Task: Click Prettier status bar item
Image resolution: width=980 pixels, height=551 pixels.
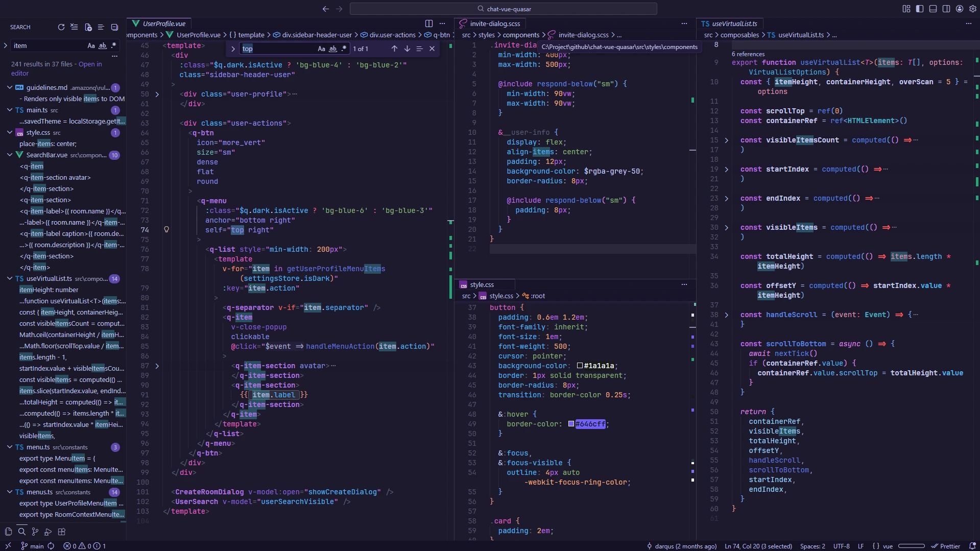Action: coord(945,546)
